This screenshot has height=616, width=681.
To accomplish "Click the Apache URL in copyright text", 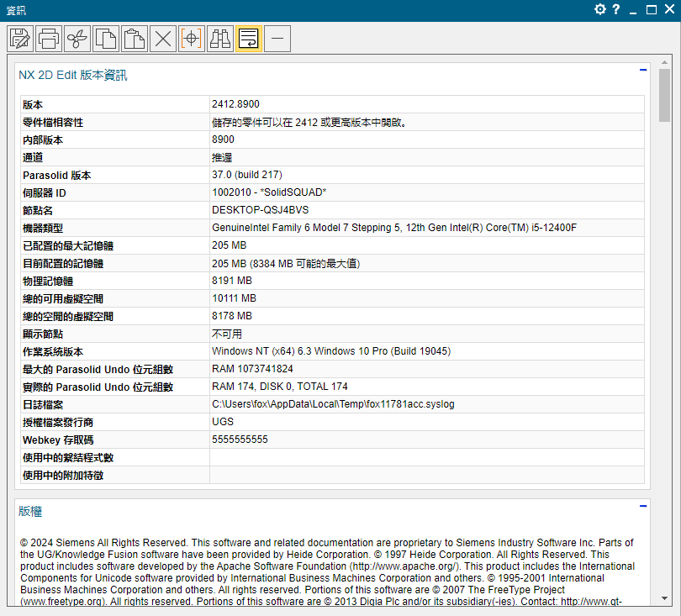I will [404, 566].
